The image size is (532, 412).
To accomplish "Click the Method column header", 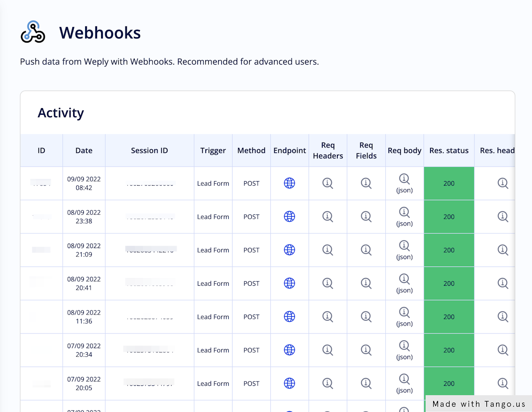I will [x=251, y=151].
